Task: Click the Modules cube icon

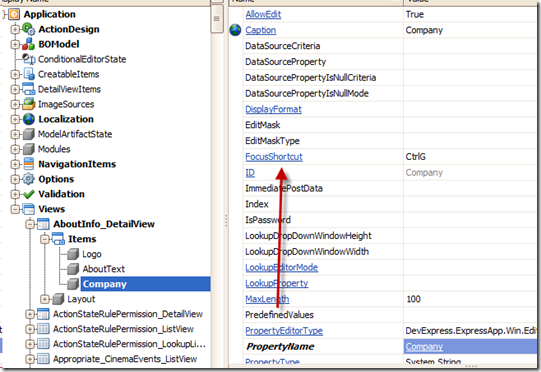Action: click(29, 149)
